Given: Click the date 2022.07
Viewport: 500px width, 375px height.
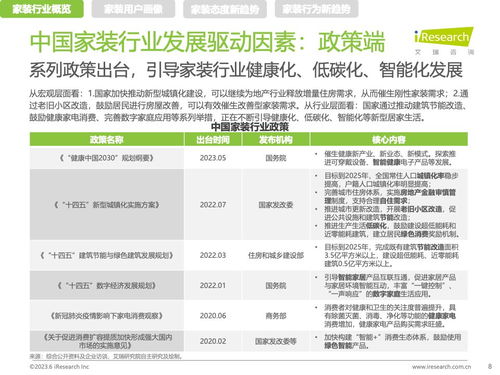Looking at the screenshot, I should [x=213, y=204].
